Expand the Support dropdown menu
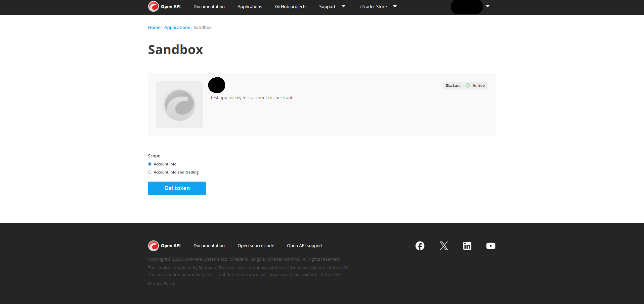 point(332,6)
